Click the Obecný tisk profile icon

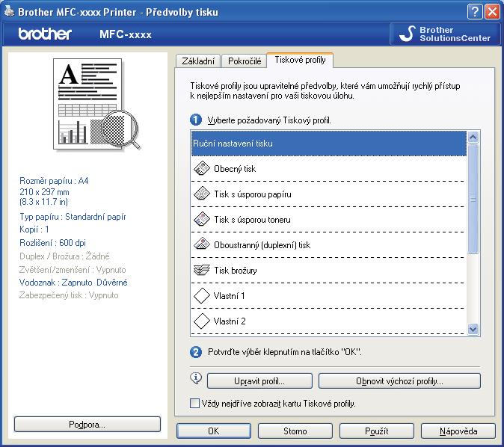click(x=202, y=168)
